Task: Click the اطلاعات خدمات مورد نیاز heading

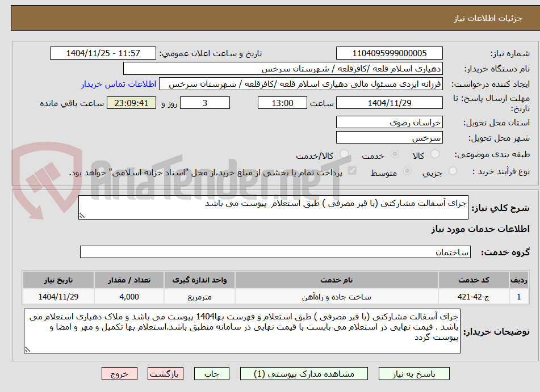Action: [480, 229]
